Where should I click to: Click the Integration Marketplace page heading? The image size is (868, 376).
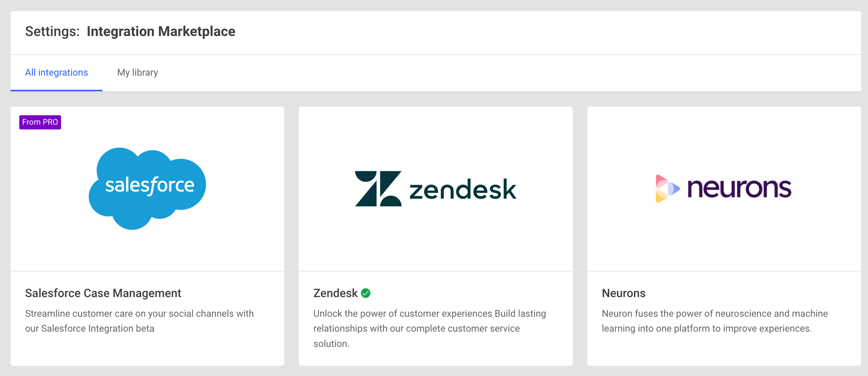(x=161, y=32)
